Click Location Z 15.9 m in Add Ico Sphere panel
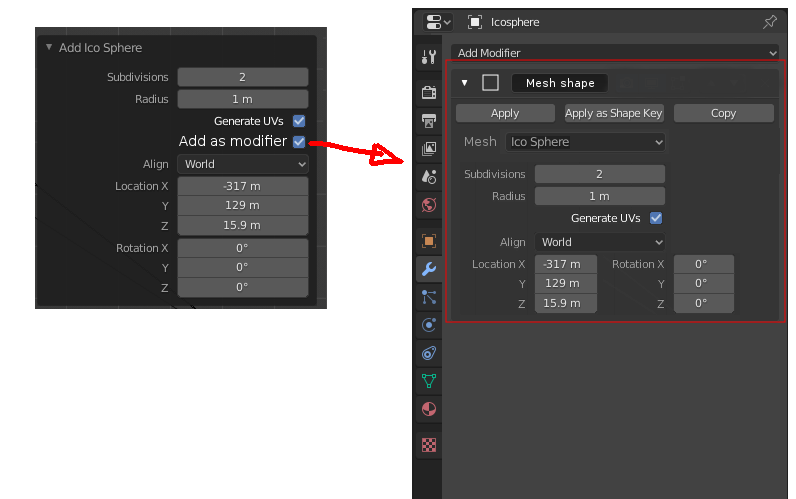Image resolution: width=796 pixels, height=499 pixels. pos(243,225)
